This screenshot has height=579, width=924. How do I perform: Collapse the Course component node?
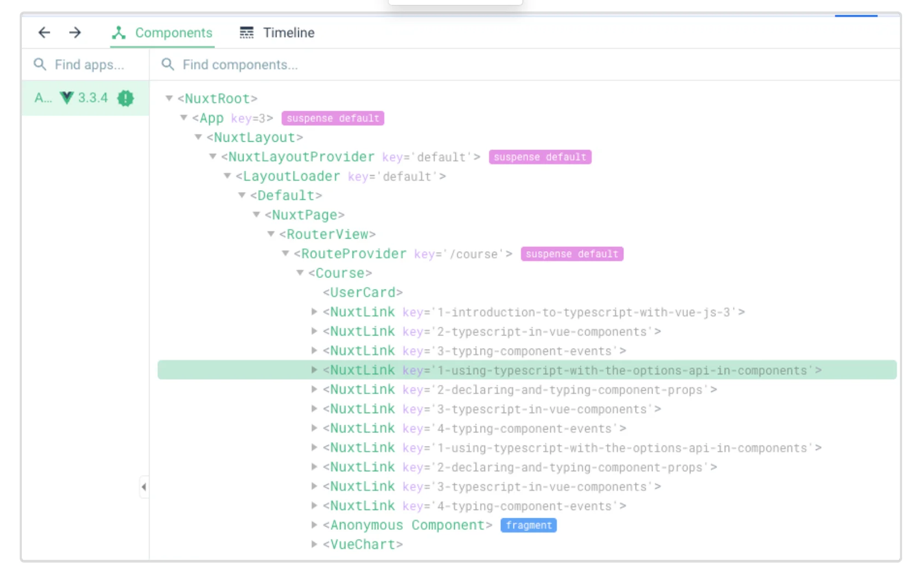coord(300,273)
